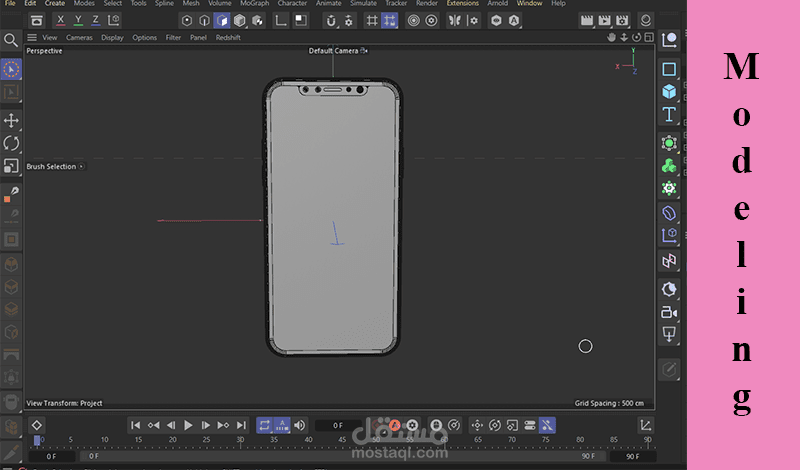Click the current frame field showing 0 F
The height and width of the screenshot is (470, 800).
338,425
